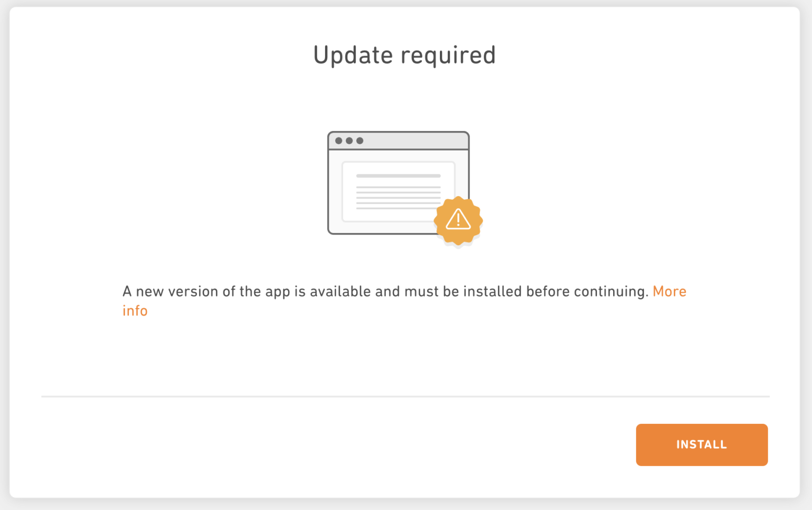Click the rightmost dot on the mock browser
812x510 pixels.
(x=359, y=141)
